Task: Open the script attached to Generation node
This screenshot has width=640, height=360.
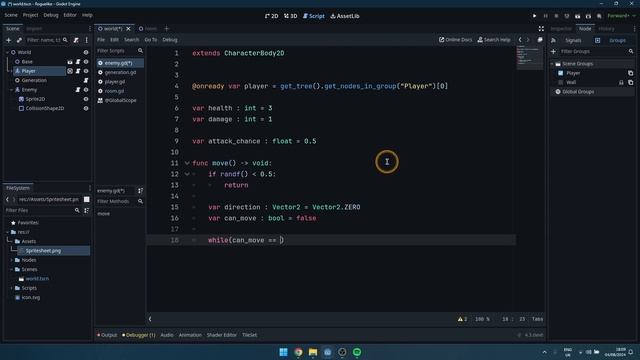Action: point(86,80)
